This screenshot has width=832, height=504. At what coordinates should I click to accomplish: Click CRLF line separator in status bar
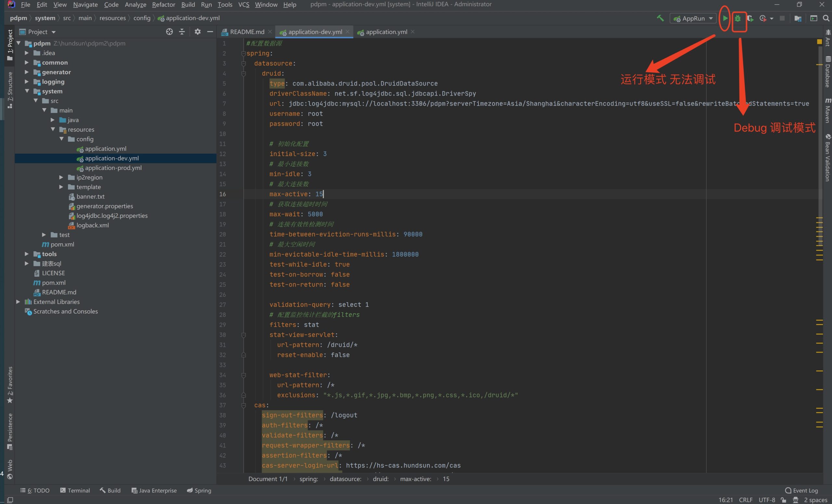[746, 500]
